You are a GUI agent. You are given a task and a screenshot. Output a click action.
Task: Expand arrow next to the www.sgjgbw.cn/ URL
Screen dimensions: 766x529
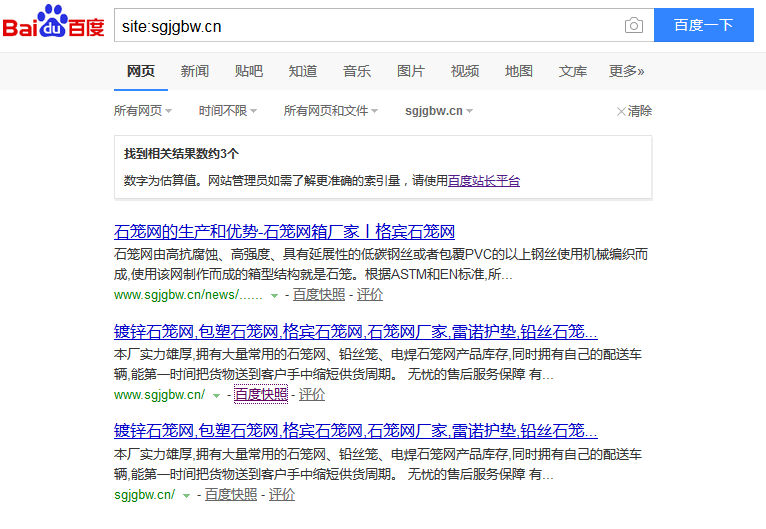tap(216, 396)
